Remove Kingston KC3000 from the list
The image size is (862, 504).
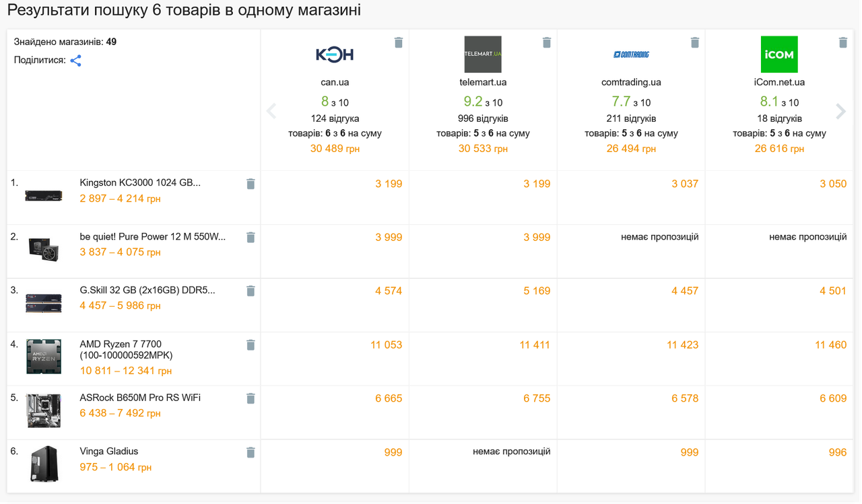click(251, 184)
